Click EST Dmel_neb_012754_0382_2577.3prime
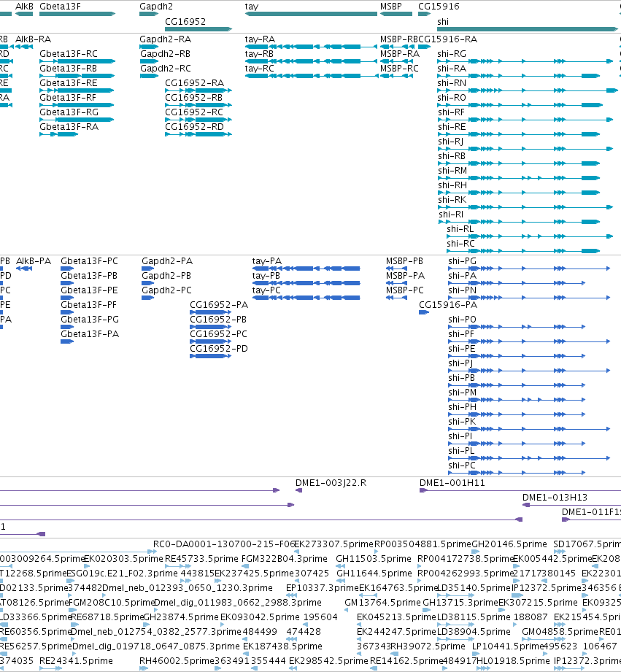 pyautogui.click(x=155, y=632)
